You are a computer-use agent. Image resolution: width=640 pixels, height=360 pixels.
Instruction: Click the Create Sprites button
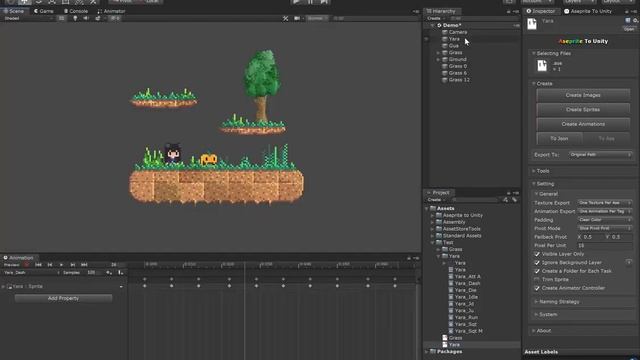pyautogui.click(x=583, y=110)
